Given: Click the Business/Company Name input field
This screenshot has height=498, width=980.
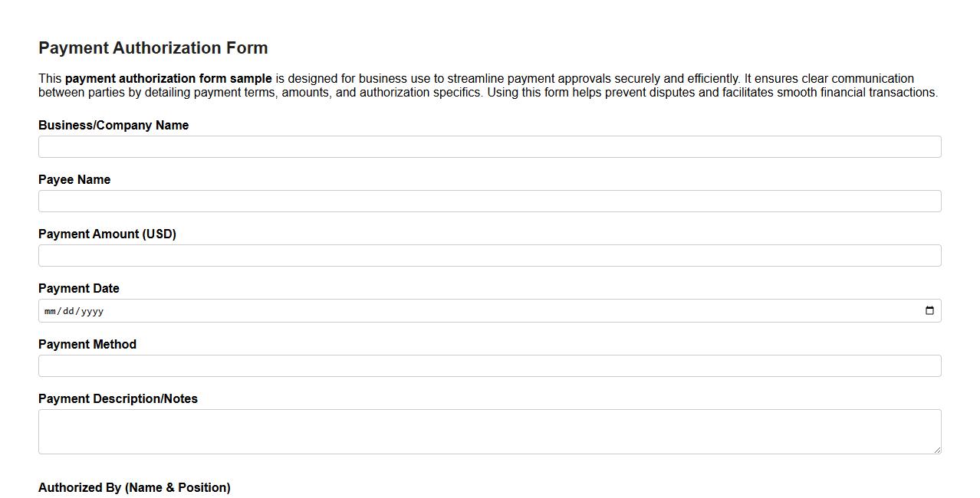Looking at the screenshot, I should pos(490,146).
